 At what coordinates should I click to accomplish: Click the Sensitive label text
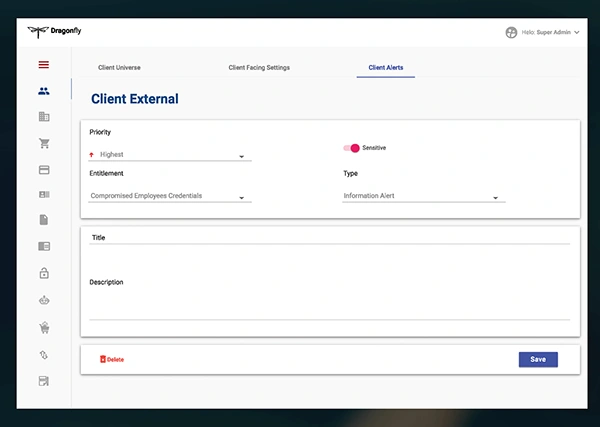pos(374,148)
